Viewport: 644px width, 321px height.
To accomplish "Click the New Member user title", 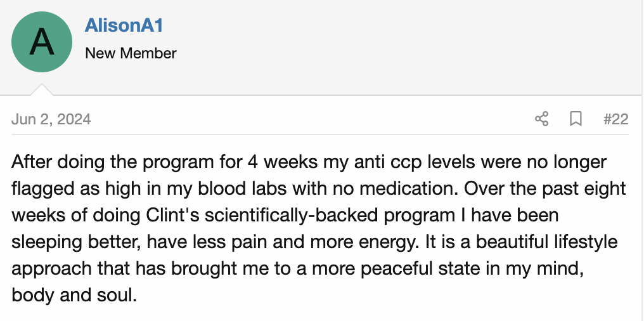I will point(131,53).
